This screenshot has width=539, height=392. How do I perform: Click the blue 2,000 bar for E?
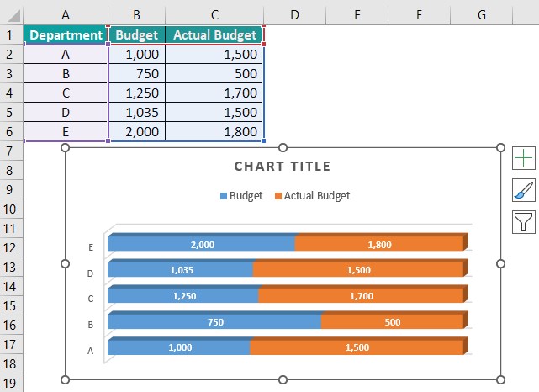point(202,243)
